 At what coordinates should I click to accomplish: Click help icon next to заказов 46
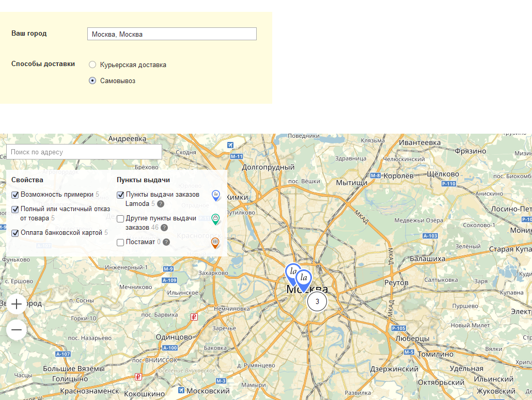[164, 228]
